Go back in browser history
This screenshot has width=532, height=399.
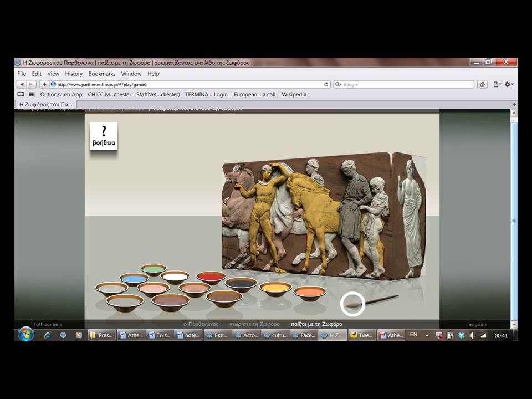(x=22, y=84)
